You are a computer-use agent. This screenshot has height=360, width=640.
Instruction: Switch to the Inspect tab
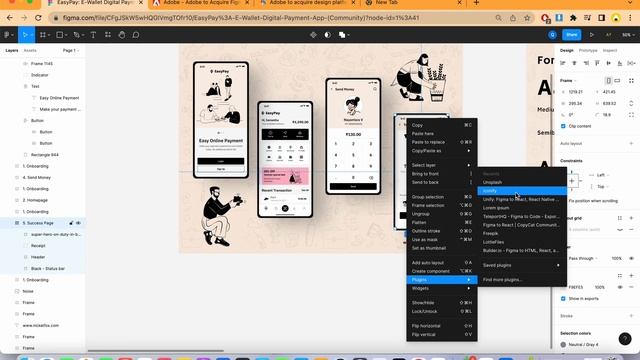610,50
